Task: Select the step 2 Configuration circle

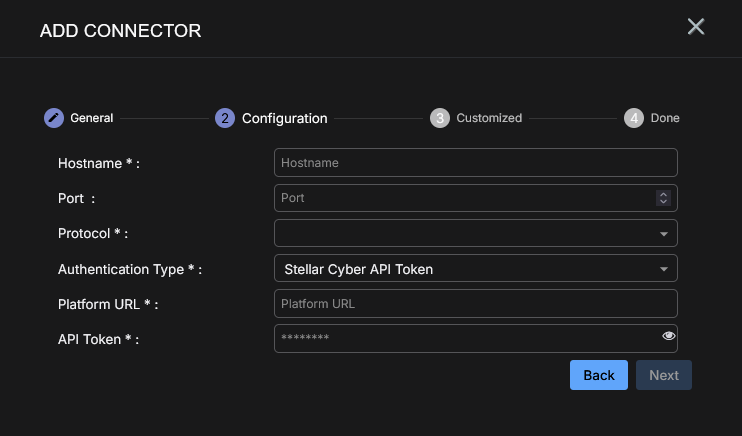Action: pos(225,118)
